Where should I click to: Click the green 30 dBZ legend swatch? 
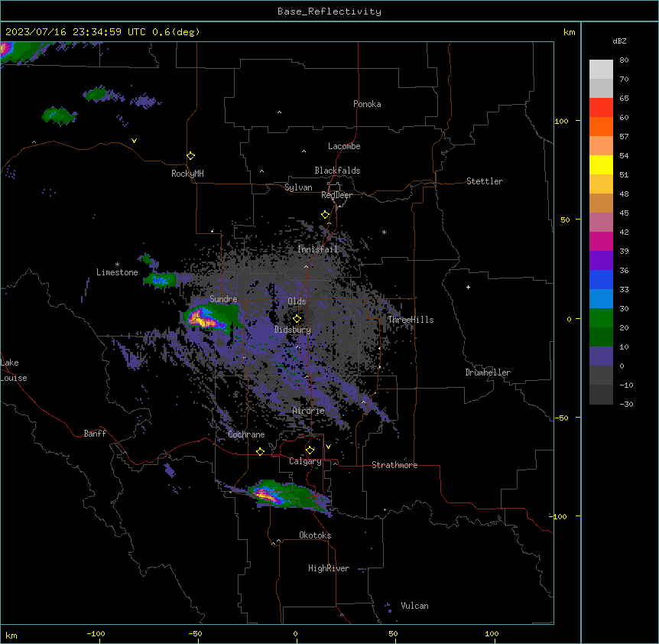[601, 318]
